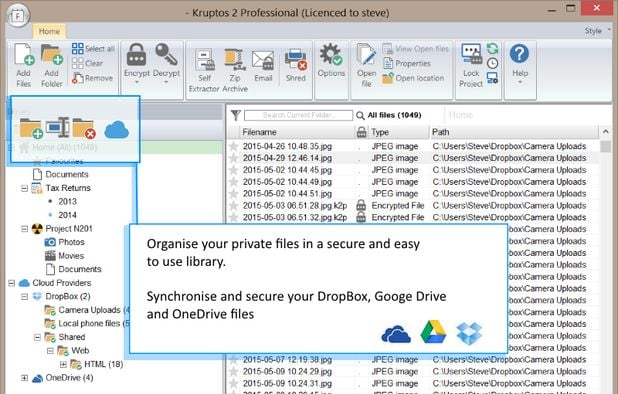Select the 2014 tax year item
618x394 pixels.
[67, 215]
